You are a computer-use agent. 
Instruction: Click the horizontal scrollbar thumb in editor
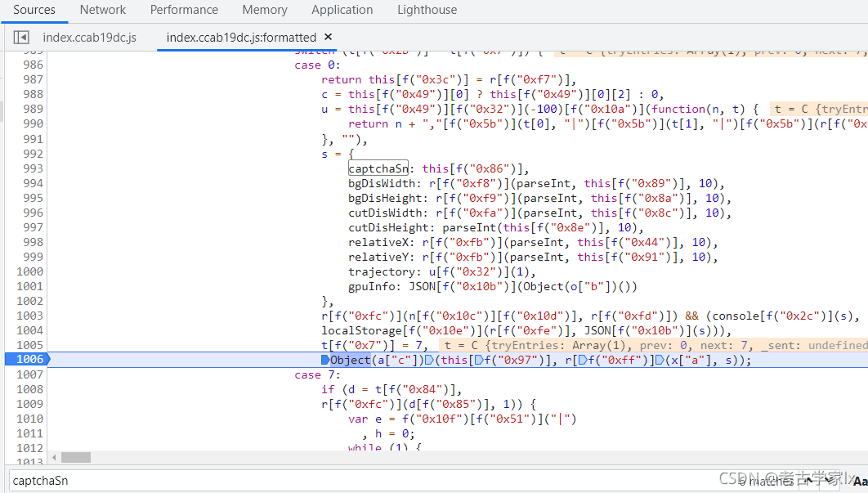tap(76, 458)
